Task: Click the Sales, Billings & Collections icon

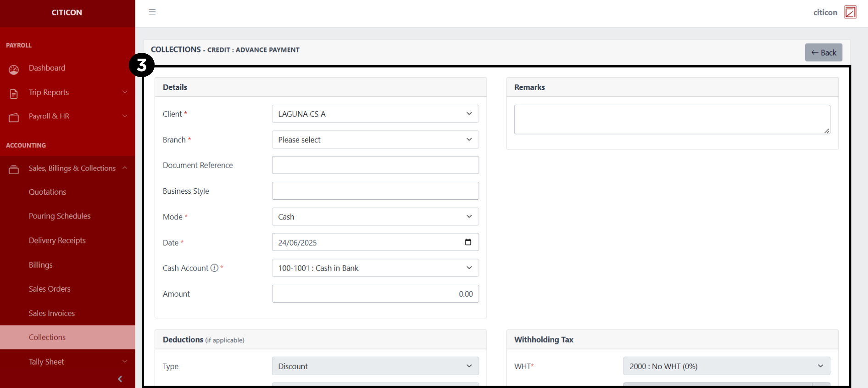Action: [14, 169]
